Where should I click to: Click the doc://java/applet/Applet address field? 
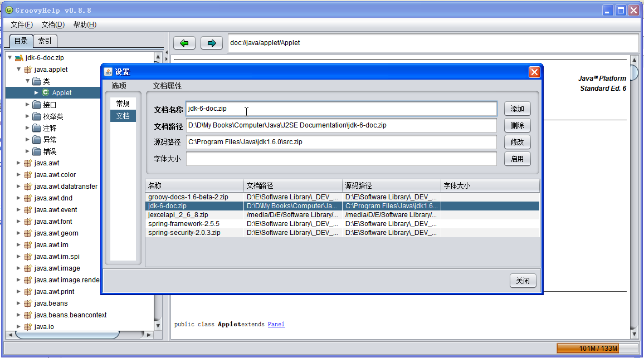[433, 43]
